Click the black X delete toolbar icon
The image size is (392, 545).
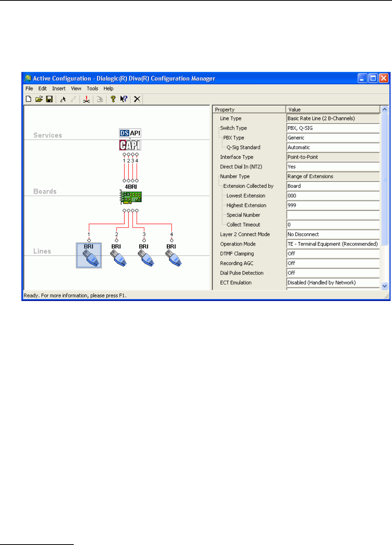[137, 99]
